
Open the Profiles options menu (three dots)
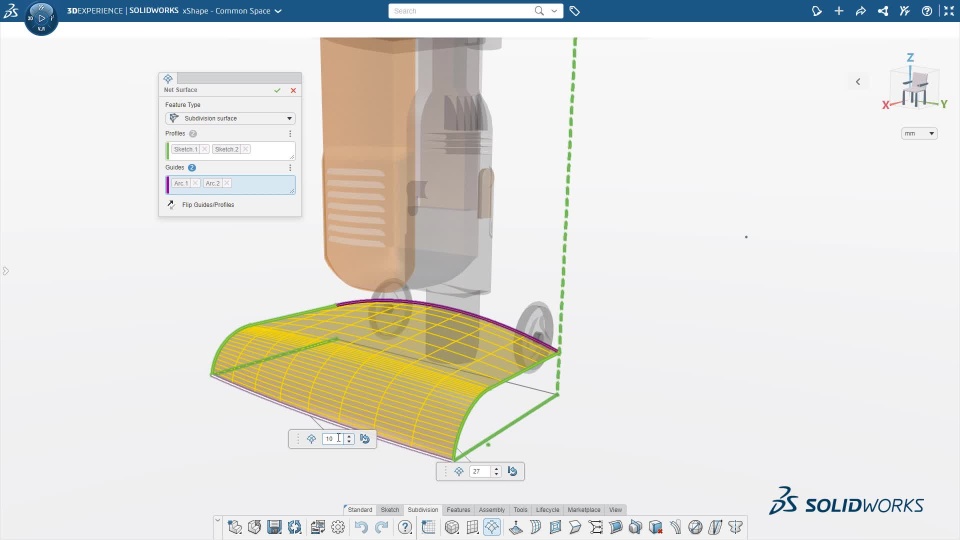tap(290, 133)
